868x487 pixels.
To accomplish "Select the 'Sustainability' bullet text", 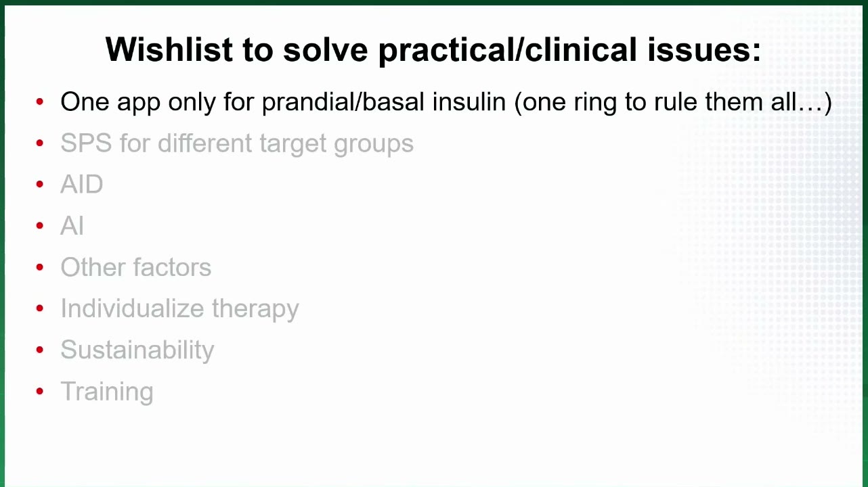I will click(x=137, y=350).
